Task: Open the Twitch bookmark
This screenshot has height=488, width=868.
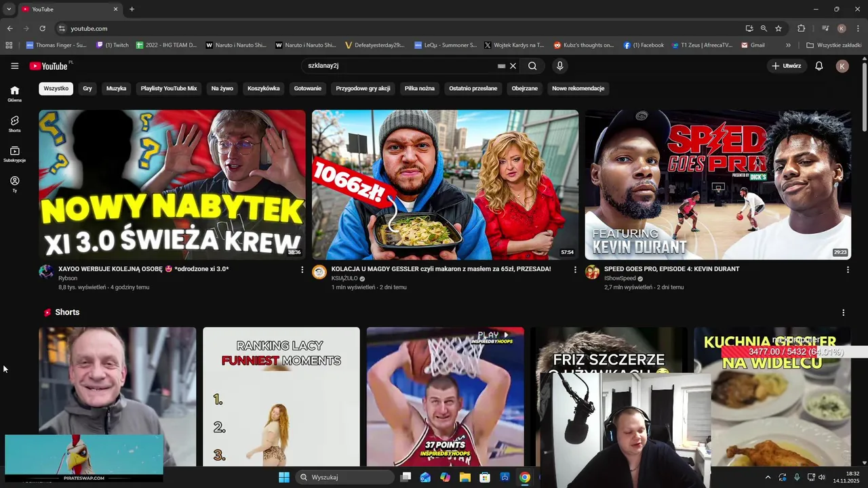Action: 113,45
